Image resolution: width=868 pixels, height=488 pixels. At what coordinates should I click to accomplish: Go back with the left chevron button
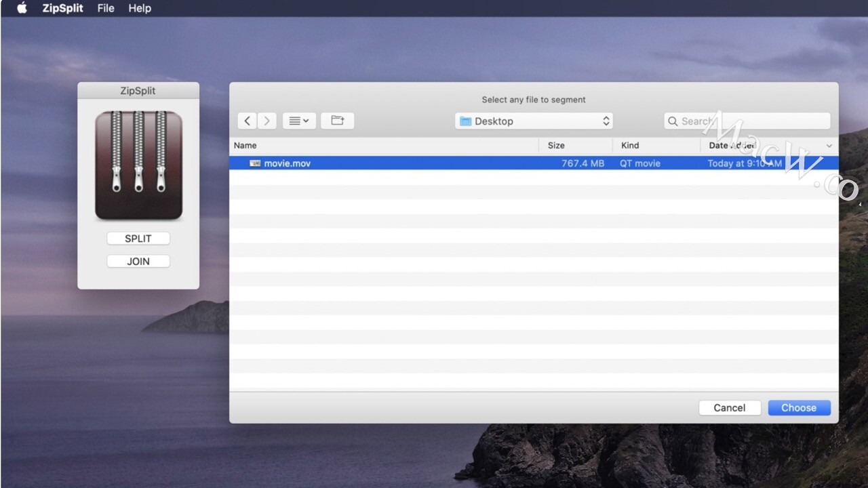click(248, 121)
